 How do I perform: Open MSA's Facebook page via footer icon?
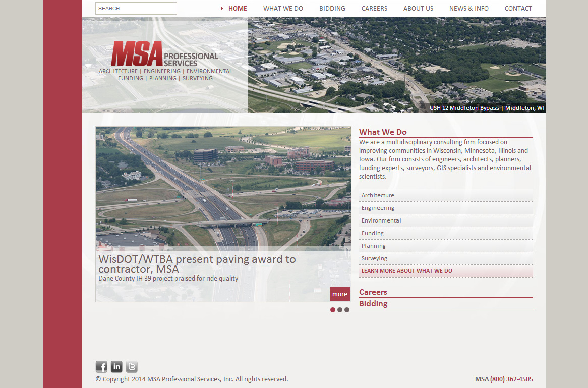pos(101,367)
